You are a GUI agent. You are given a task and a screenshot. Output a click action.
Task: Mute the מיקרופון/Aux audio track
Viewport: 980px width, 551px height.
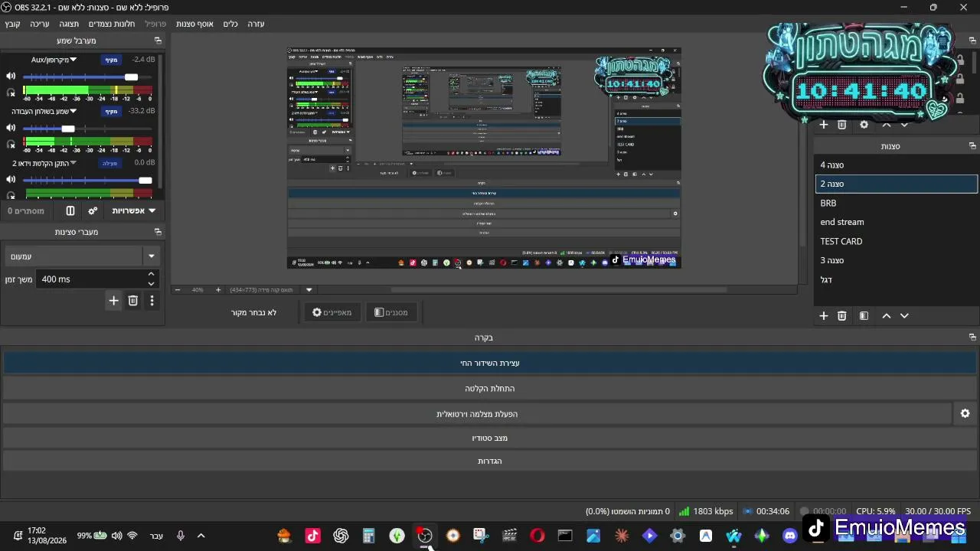coord(11,77)
